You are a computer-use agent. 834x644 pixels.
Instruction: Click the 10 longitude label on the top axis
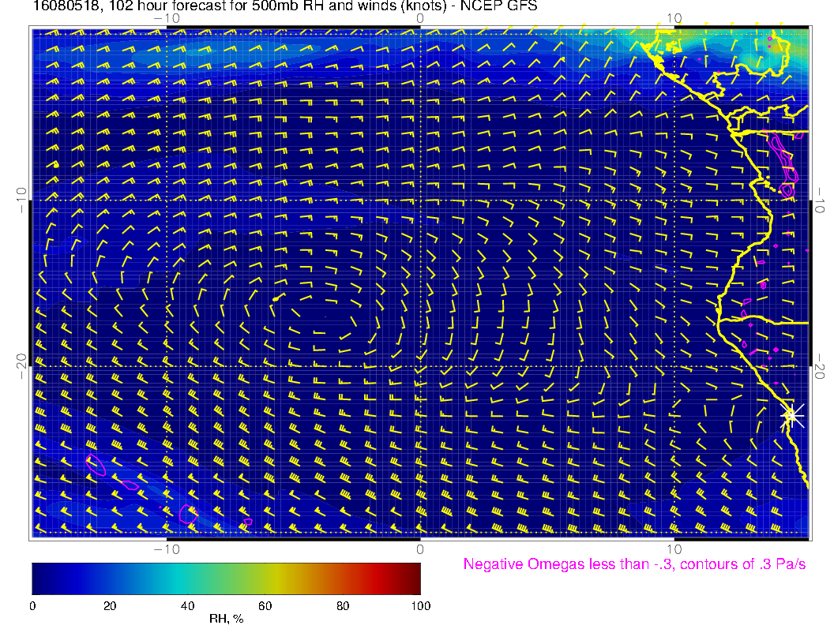pyautogui.click(x=674, y=18)
